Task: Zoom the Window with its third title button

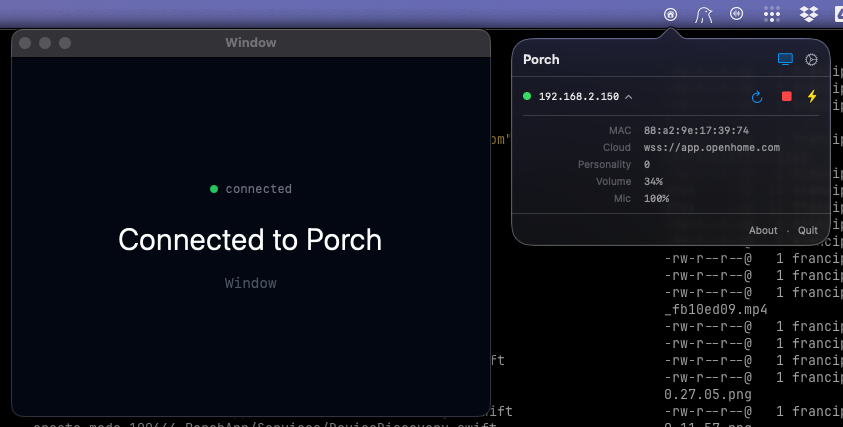Action: [x=65, y=43]
